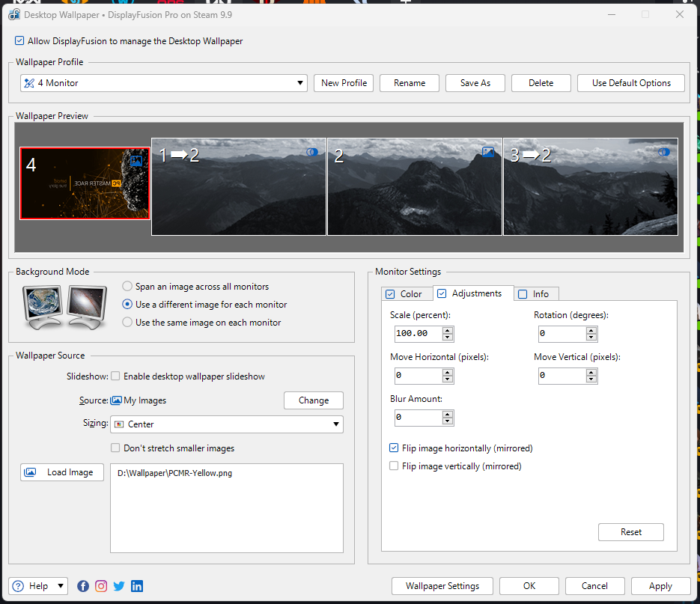Click image icon on monitor 2 preview
The height and width of the screenshot is (604, 700).
click(x=488, y=152)
